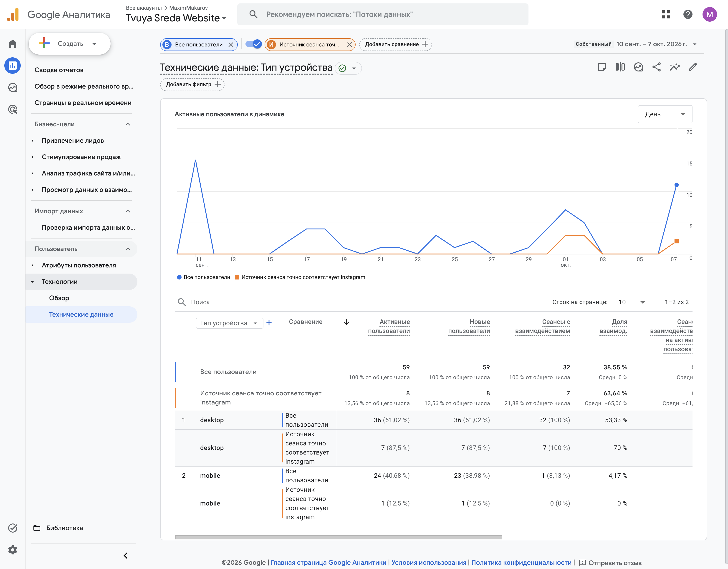Open the Help question mark icon
Image resolution: width=728 pixels, height=569 pixels.
[688, 14]
